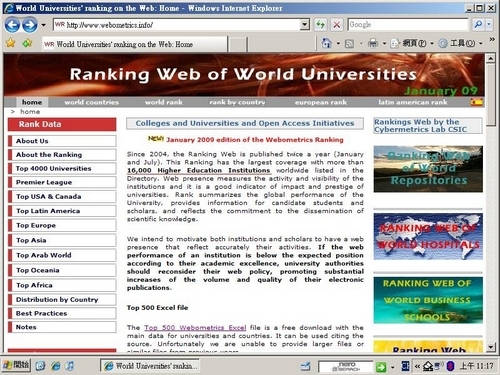Open the Page (網頁) menu
Viewport: 500px width, 375px height.
tap(412, 43)
